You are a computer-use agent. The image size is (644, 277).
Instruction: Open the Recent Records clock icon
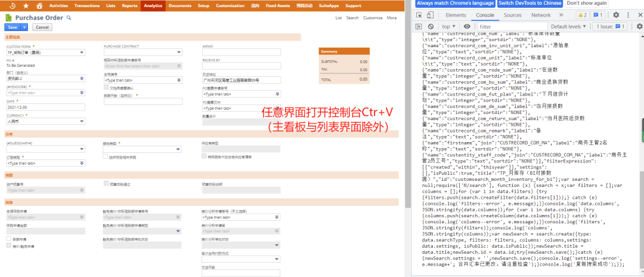[13, 6]
